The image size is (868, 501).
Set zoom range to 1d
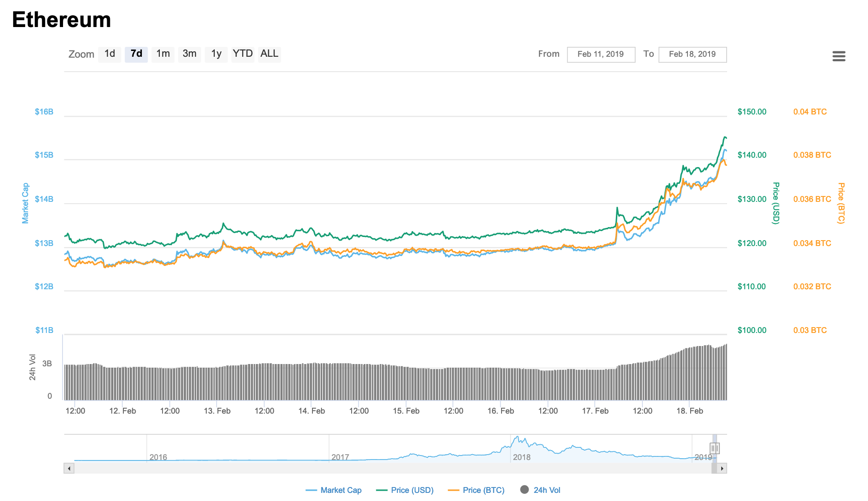[x=109, y=54]
